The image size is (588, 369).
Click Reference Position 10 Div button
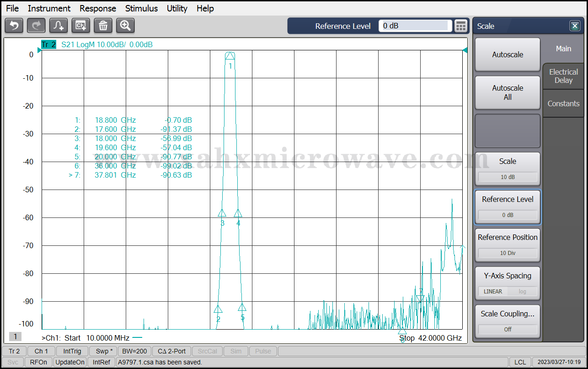coord(508,244)
